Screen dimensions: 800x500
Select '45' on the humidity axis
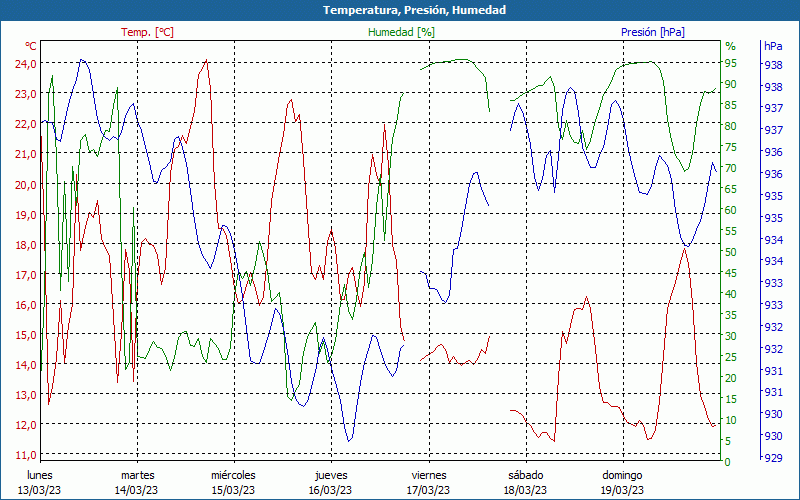pos(731,273)
